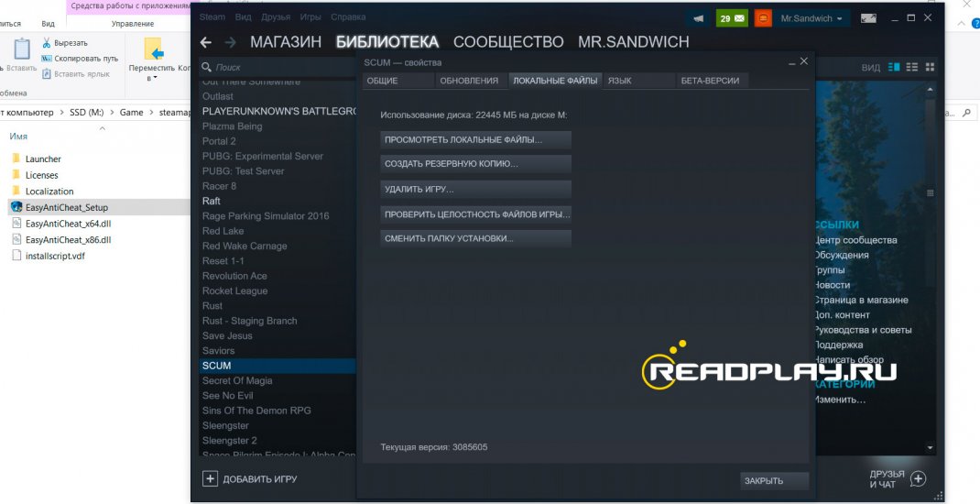
Task: Switch to БЕТА-ВЕРСИИ tab
Action: point(712,81)
